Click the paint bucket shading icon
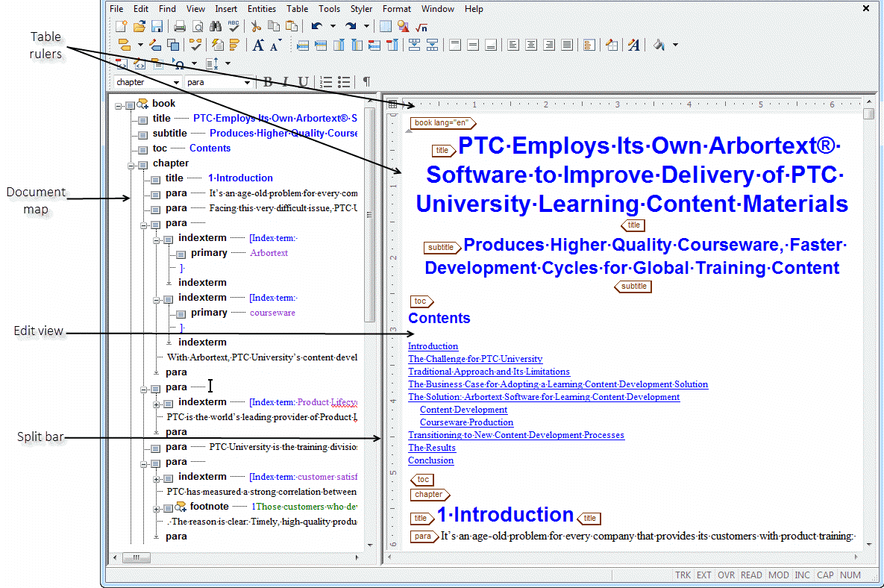Image resolution: width=884 pixels, height=588 pixels. 659,45
